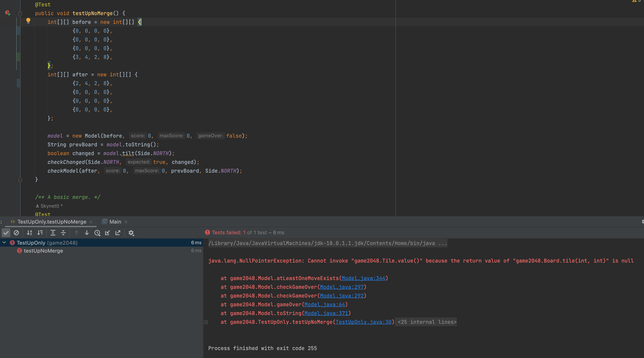Viewport: 644px width, 358px height.
Task: Collapse all test tree nodes
Action: click(x=63, y=233)
